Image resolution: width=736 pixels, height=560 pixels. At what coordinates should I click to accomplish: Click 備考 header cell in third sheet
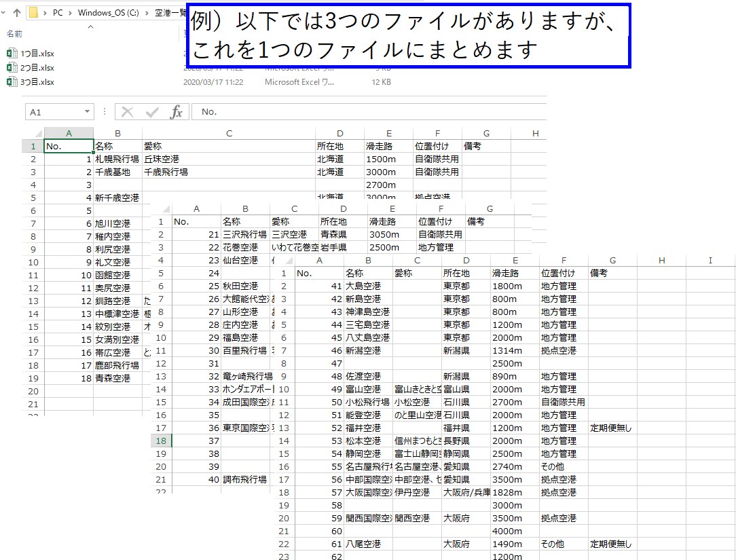(612, 273)
